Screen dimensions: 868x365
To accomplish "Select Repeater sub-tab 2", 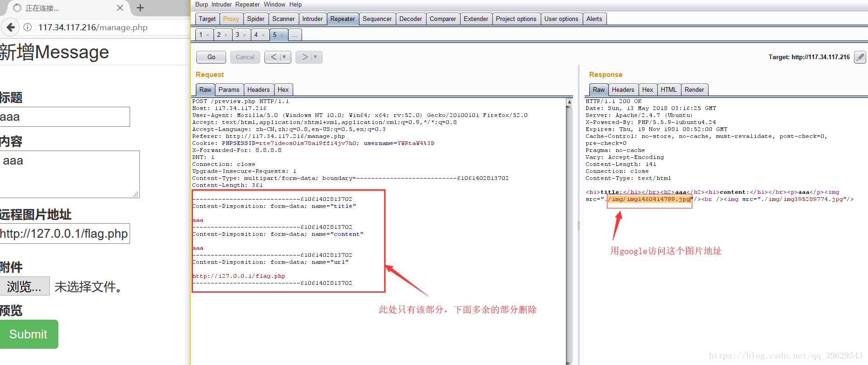I will pos(219,35).
